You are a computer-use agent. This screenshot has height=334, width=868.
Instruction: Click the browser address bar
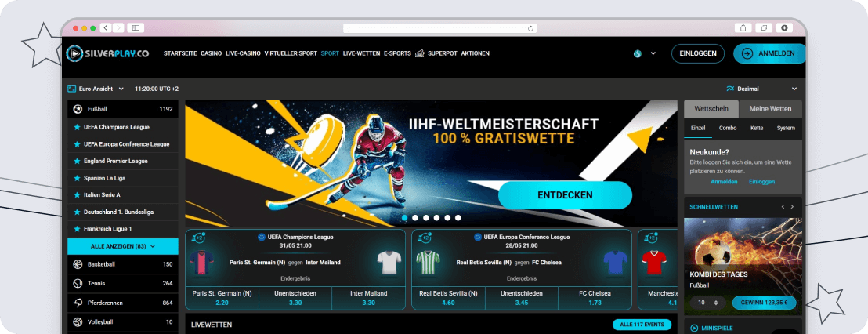[x=440, y=28]
